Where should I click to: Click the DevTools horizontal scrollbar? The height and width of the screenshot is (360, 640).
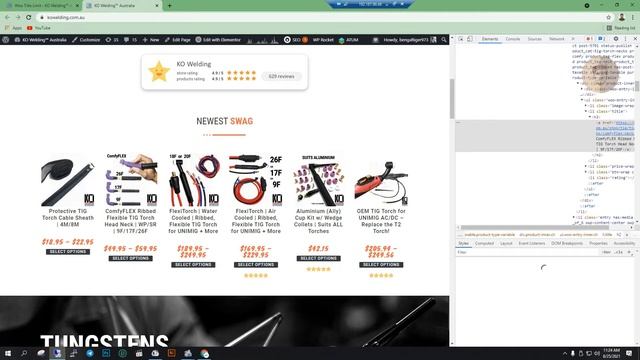coord(535,227)
